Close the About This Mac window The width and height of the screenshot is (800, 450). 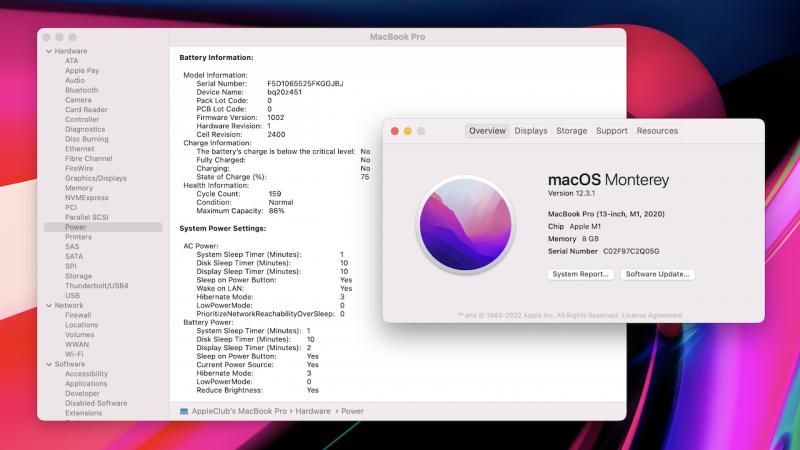pos(394,131)
